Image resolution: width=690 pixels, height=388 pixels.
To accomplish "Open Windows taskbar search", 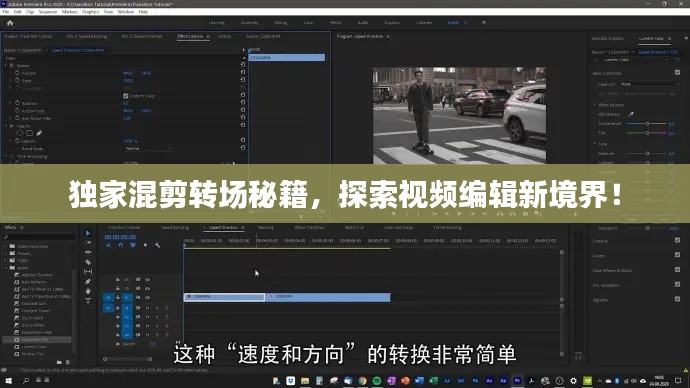I will (26, 381).
